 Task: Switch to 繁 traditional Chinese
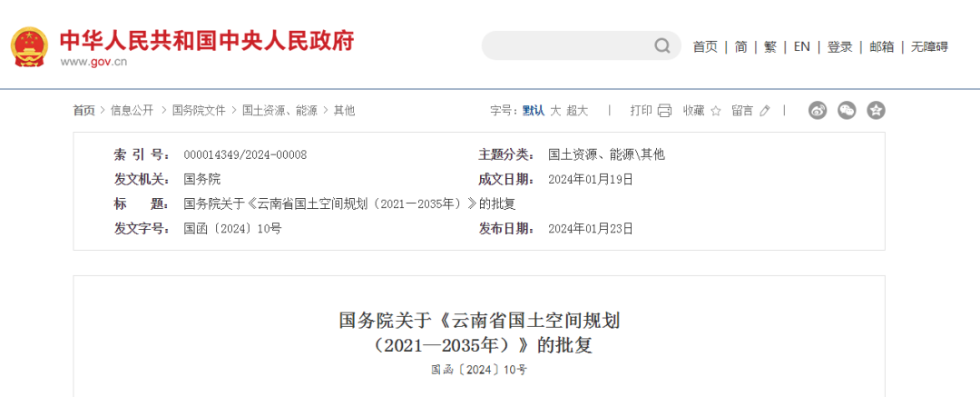(x=770, y=47)
